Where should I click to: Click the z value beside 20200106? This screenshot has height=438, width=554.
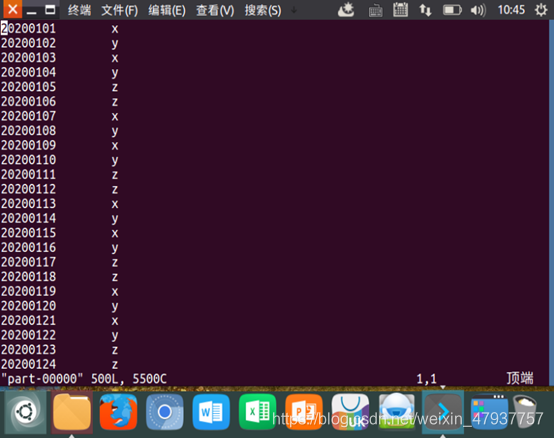coord(115,102)
